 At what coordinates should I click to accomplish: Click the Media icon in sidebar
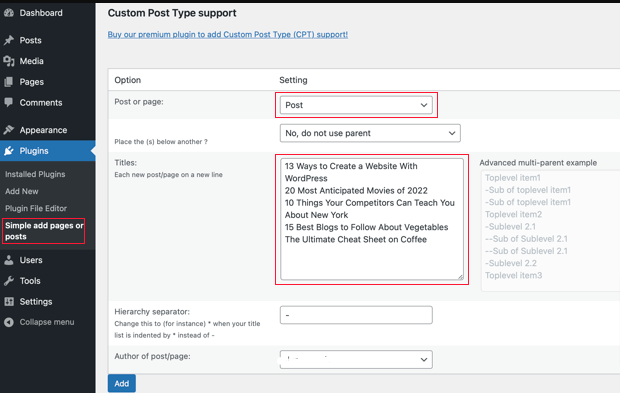point(9,61)
